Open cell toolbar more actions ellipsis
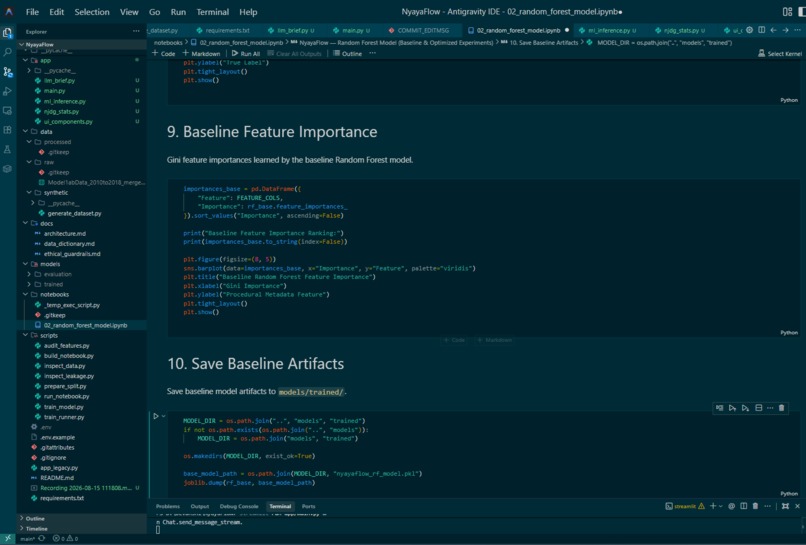This screenshot has width=806, height=545. [770, 408]
